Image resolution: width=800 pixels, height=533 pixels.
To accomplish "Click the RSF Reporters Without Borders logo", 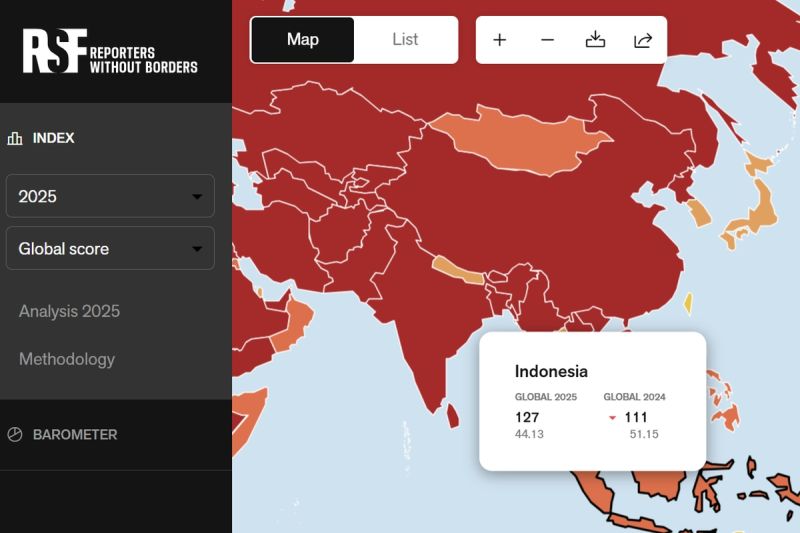I will click(110, 51).
